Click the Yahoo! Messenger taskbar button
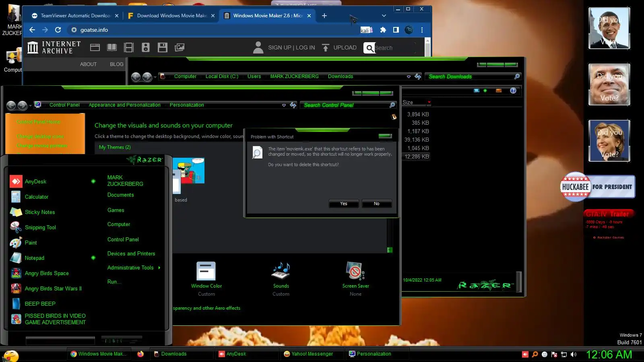 tap(312, 354)
